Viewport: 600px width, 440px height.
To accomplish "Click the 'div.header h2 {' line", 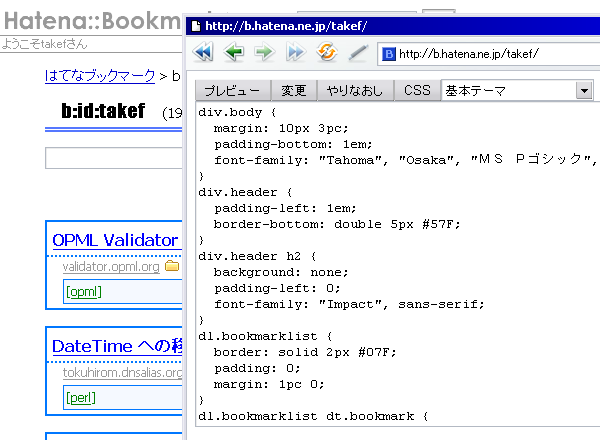I will (x=257, y=256).
